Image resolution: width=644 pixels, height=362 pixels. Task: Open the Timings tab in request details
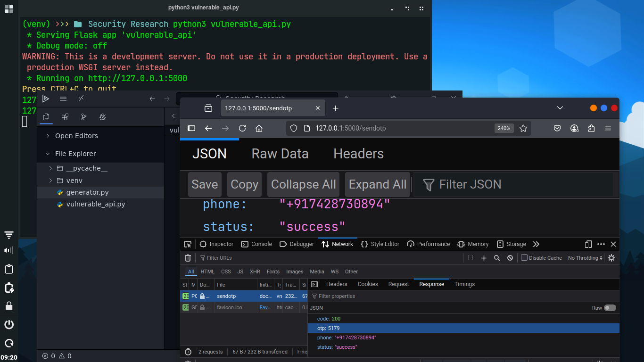(x=464, y=284)
